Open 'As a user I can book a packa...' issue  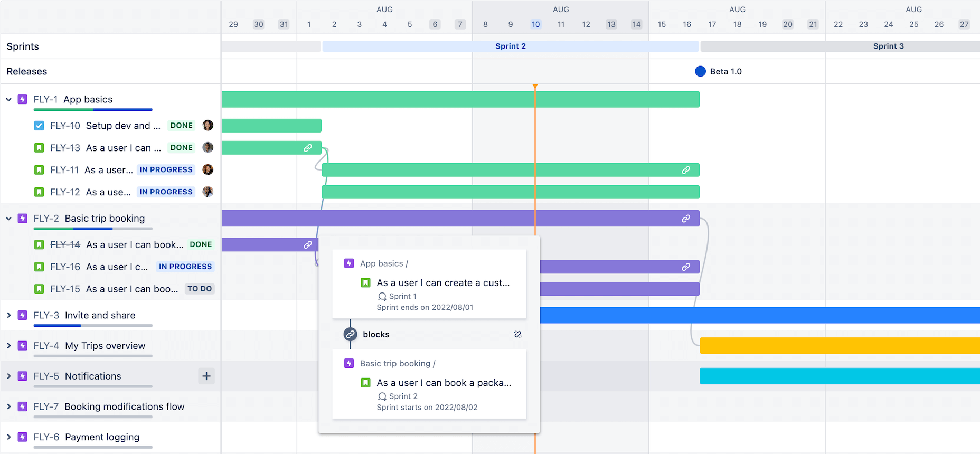click(x=444, y=383)
